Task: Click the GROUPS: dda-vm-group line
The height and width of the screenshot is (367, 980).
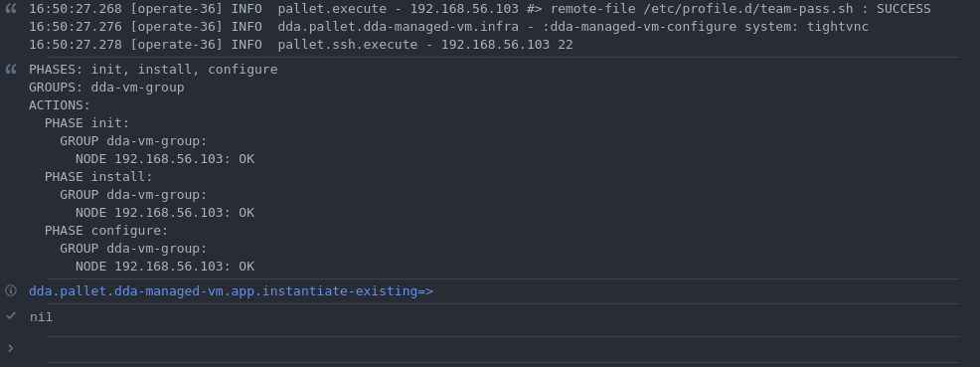Action: [107, 87]
